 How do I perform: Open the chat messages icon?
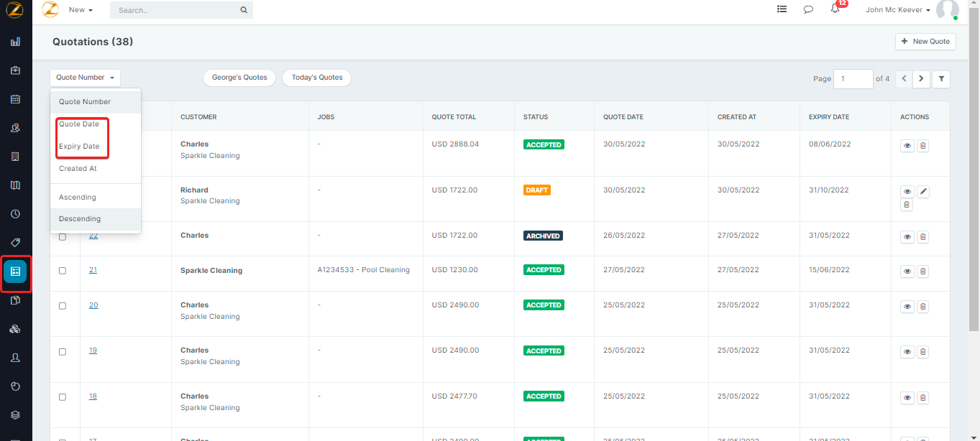pos(808,10)
